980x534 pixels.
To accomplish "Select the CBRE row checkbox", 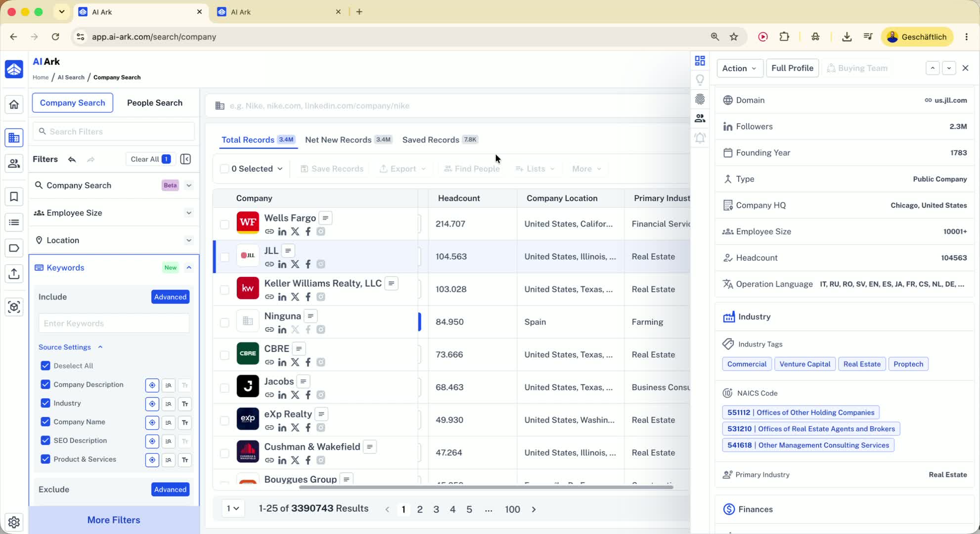I will (224, 355).
